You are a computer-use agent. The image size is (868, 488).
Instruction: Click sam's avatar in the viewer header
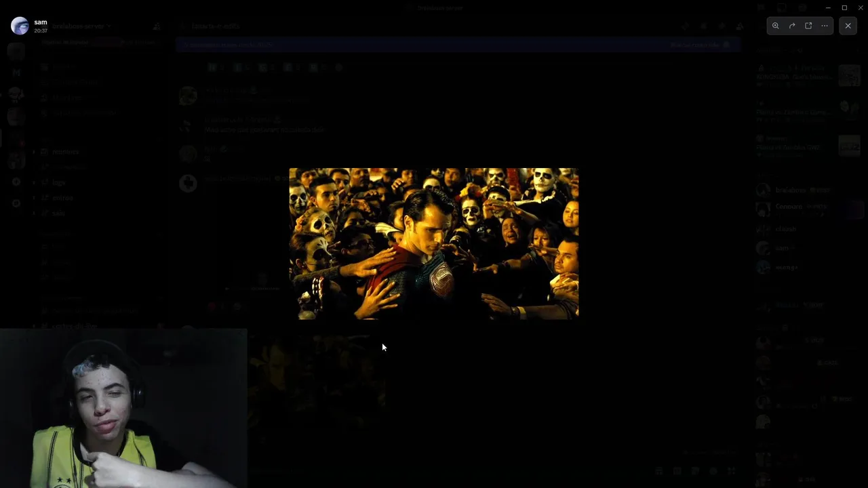[20, 26]
